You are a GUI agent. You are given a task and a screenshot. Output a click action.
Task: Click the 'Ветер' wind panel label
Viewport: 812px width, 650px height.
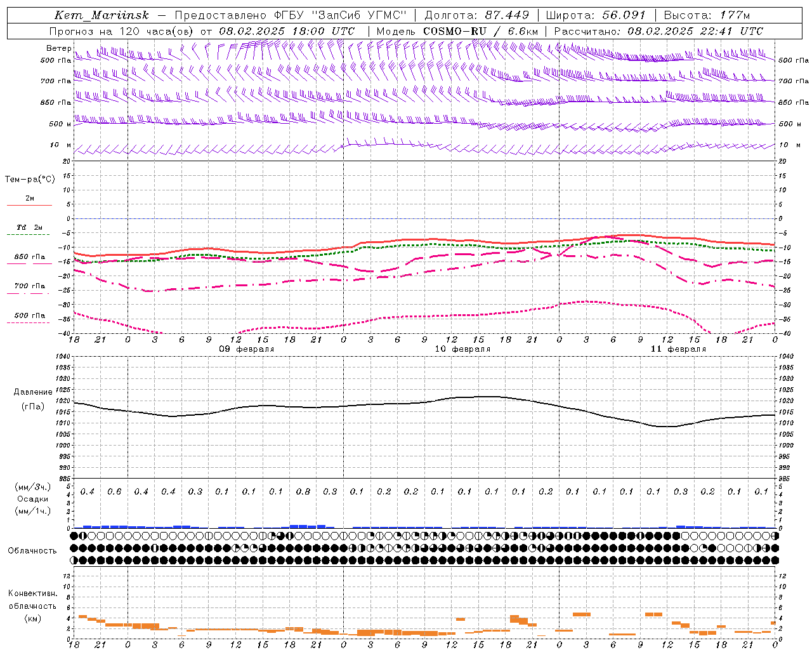(59, 48)
